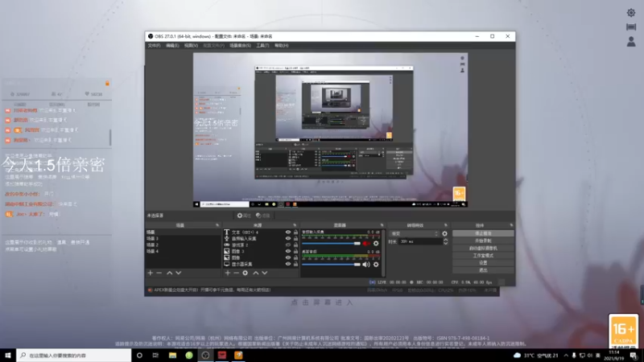Image resolution: width=644 pixels, height=362 pixels.
Task: Open File Explorer from the taskbar
Action: pos(172,356)
